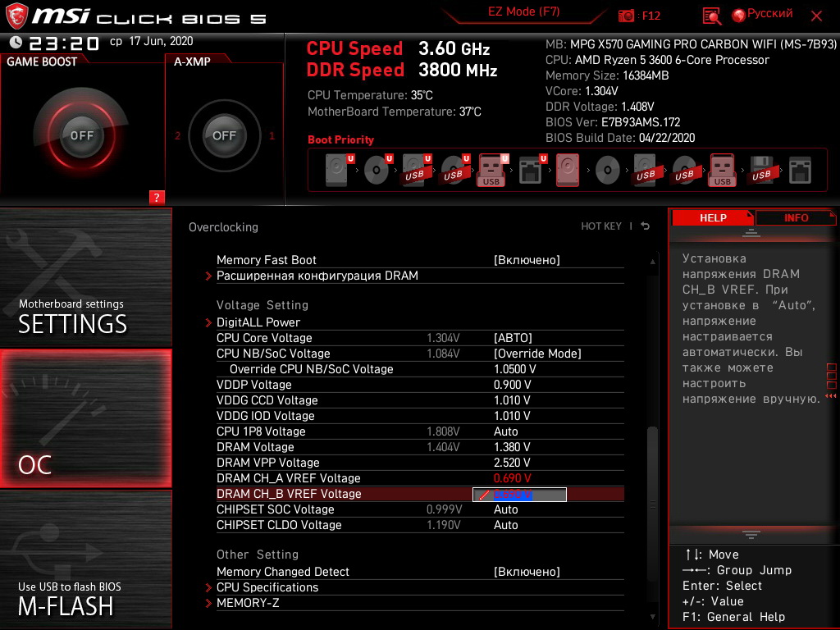Edit VDDG CCD Voltage value
Screen dimensions: 840x630
[x=512, y=400]
